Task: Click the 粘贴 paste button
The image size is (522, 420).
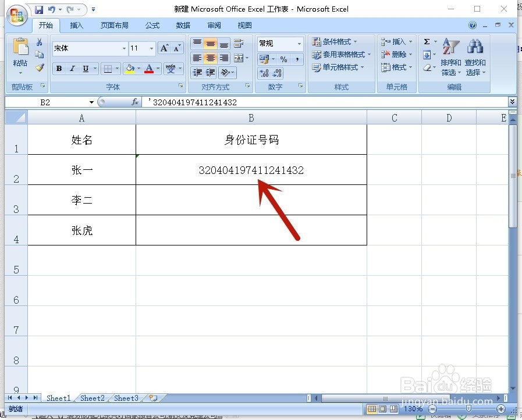Action: point(20,55)
